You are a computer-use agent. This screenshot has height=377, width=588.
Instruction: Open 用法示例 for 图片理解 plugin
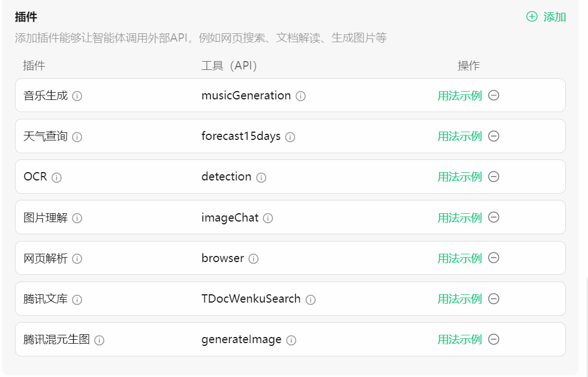pos(459,218)
